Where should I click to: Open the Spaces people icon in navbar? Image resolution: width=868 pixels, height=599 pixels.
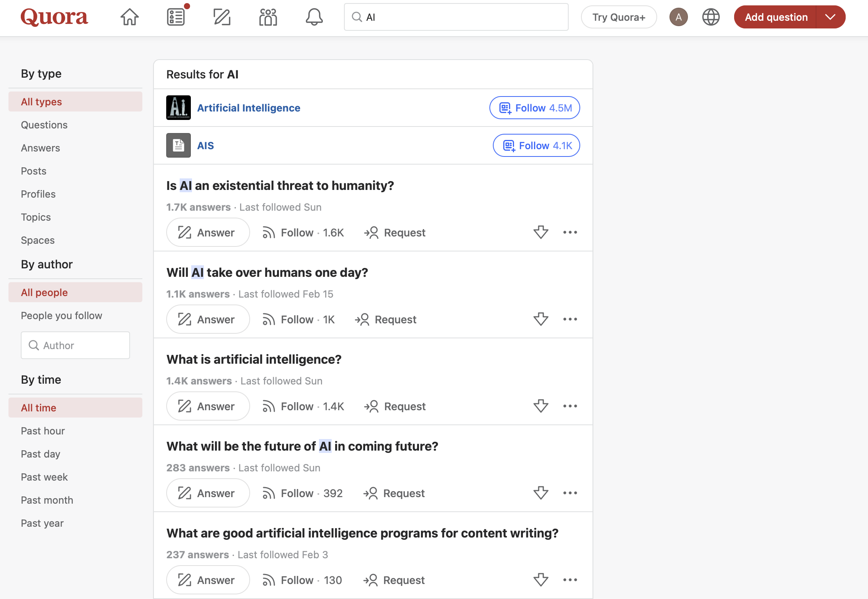(x=268, y=17)
